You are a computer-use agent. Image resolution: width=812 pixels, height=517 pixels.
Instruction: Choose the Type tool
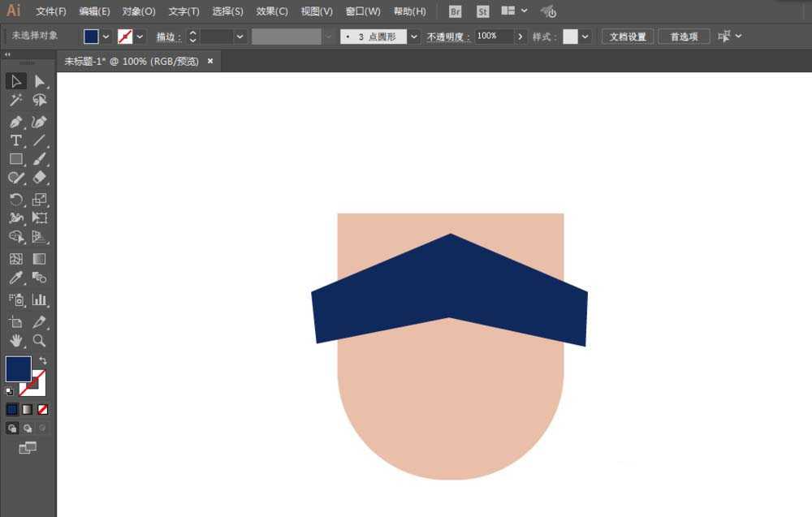tap(15, 140)
